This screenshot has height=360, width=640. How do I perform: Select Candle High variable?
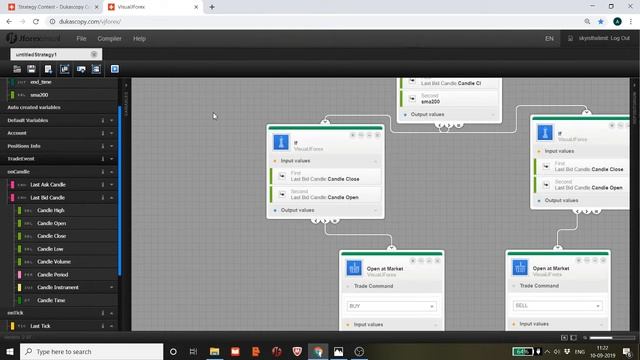(x=51, y=210)
